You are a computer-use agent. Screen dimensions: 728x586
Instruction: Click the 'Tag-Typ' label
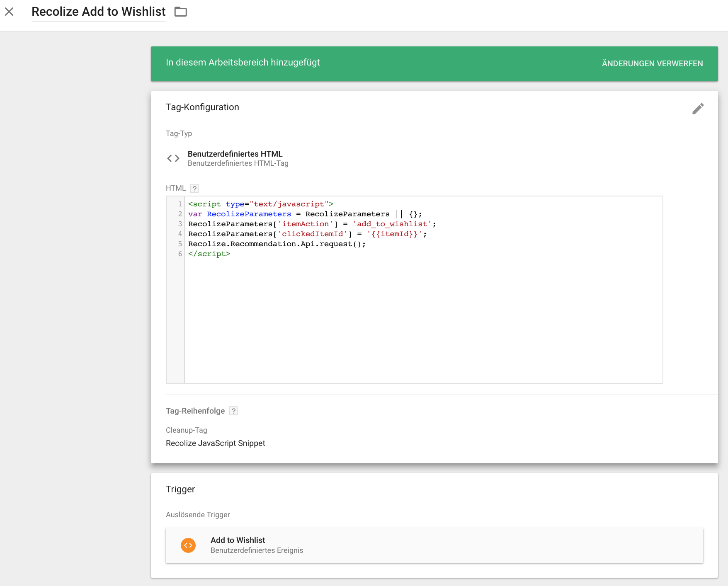[179, 133]
